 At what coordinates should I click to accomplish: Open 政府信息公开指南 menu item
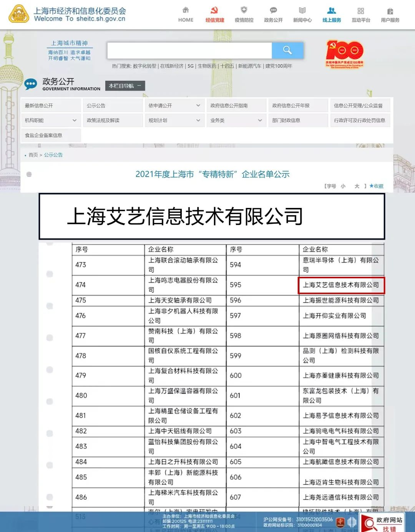point(237,105)
